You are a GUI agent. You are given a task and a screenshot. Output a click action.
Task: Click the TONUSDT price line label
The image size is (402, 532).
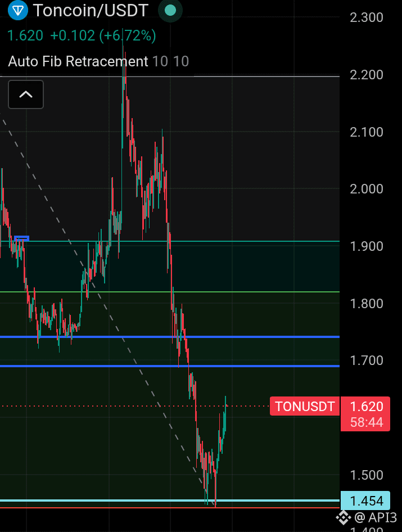[305, 406]
